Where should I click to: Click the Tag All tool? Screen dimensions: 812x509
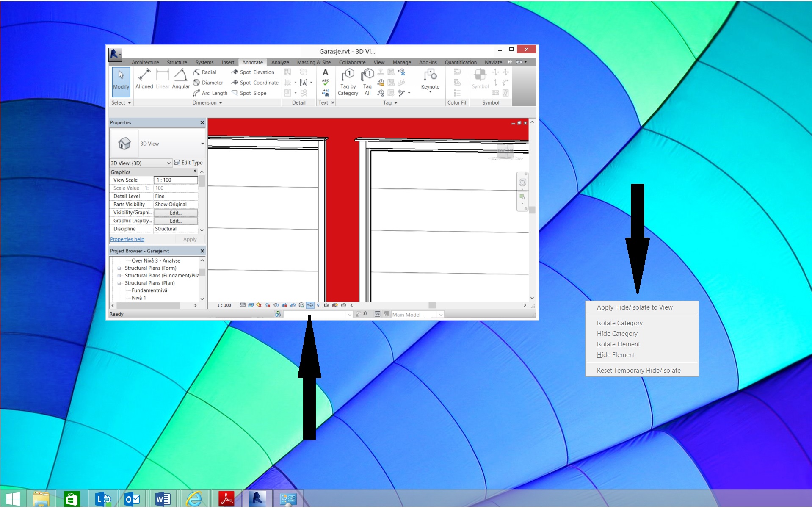point(367,83)
